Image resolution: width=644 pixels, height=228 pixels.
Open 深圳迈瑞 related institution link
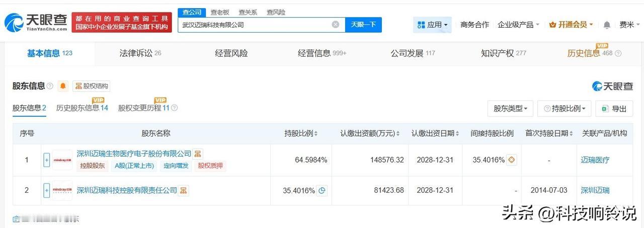tap(595, 190)
